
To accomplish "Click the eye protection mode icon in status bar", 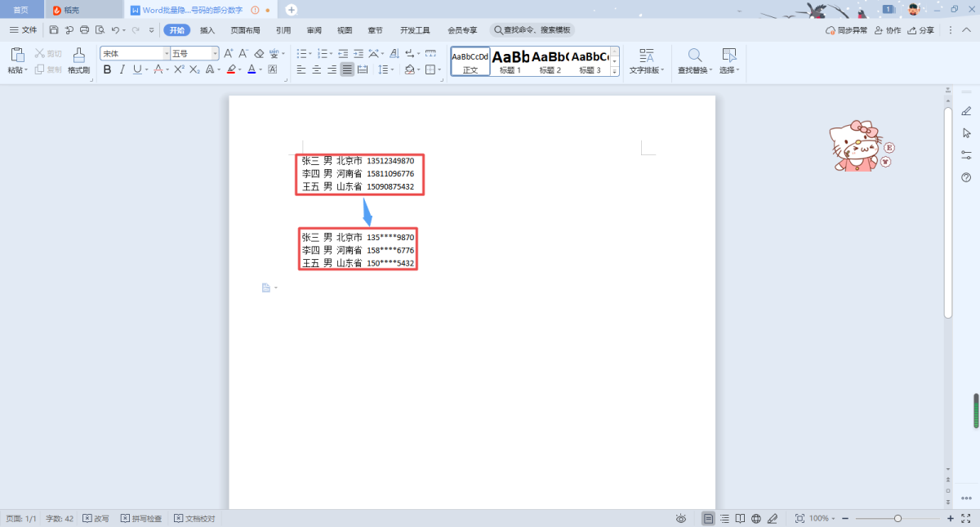I will click(681, 519).
